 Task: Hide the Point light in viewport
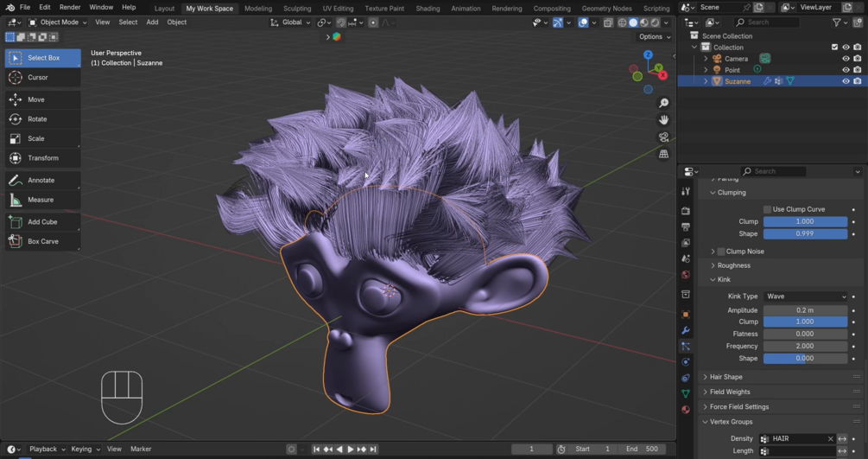tap(846, 70)
